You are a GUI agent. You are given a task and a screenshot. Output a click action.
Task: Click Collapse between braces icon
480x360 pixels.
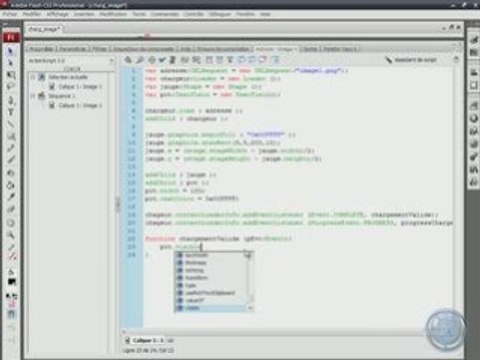pos(209,60)
